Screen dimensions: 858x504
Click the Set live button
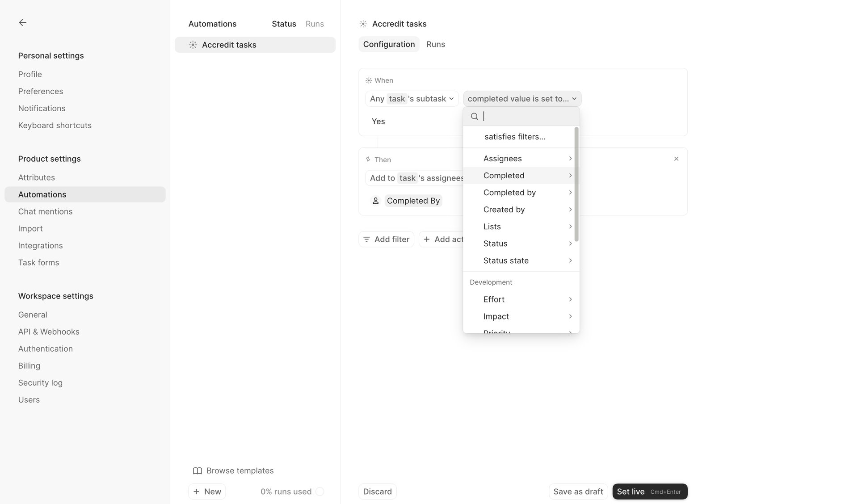click(x=649, y=491)
